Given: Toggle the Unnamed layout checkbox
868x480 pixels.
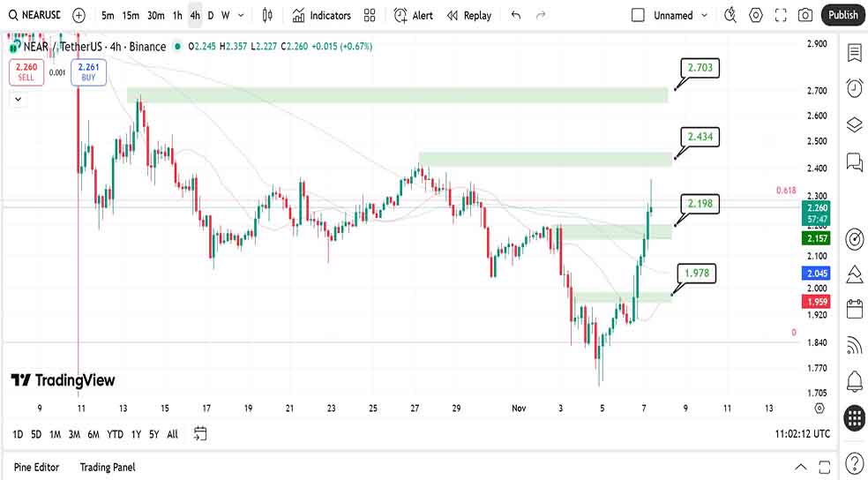Looking at the screenshot, I should click(639, 15).
